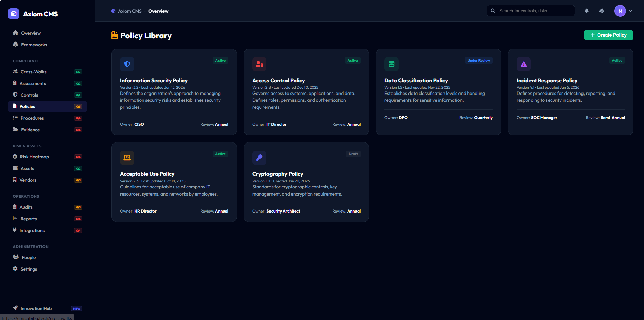Open the Cross-Walks section icon
This screenshot has height=320, width=644.
pyautogui.click(x=15, y=72)
